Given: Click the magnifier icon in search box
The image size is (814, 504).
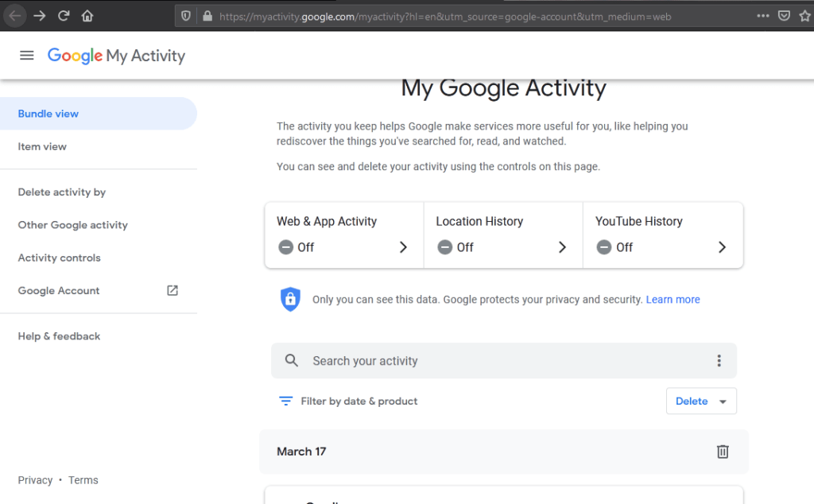Looking at the screenshot, I should point(292,361).
